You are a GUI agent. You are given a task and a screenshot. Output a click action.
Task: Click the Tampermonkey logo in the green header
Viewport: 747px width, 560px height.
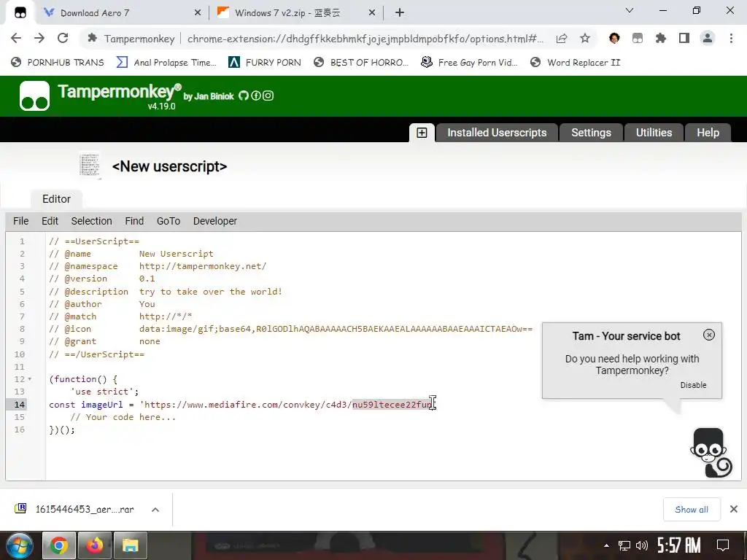(34, 96)
